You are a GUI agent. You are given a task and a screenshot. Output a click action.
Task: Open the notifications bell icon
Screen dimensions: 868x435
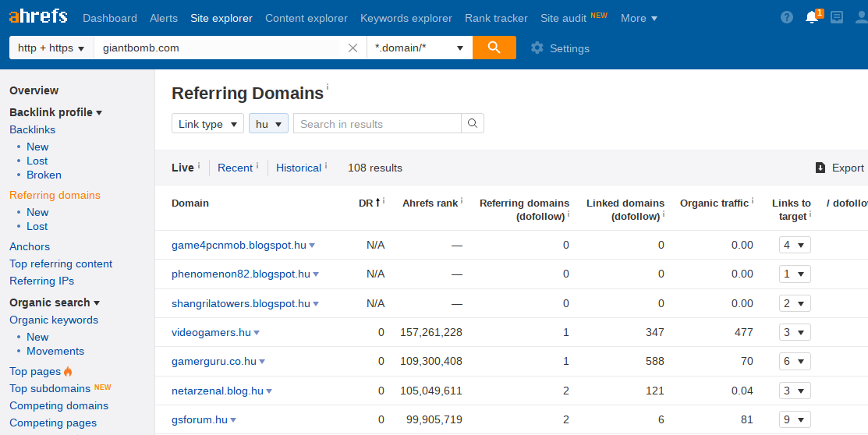pyautogui.click(x=812, y=18)
